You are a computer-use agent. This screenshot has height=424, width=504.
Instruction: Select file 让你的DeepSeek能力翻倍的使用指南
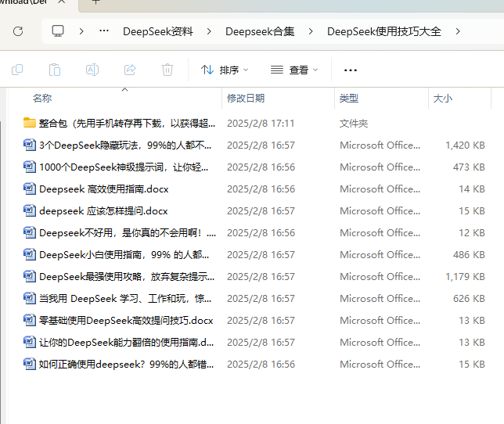126,343
